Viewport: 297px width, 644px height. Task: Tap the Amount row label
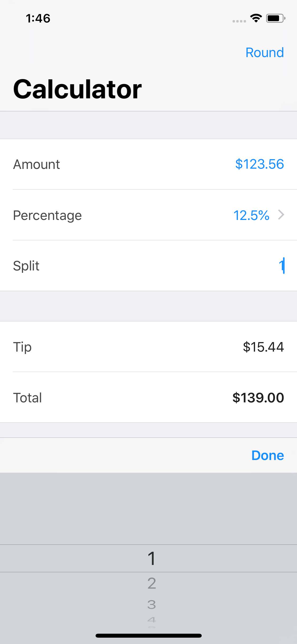[x=36, y=164]
